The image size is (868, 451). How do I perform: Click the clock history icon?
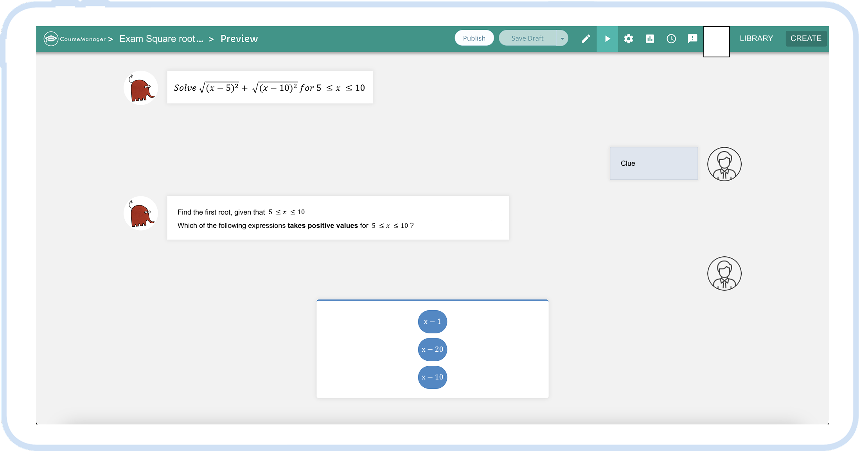[671, 39]
